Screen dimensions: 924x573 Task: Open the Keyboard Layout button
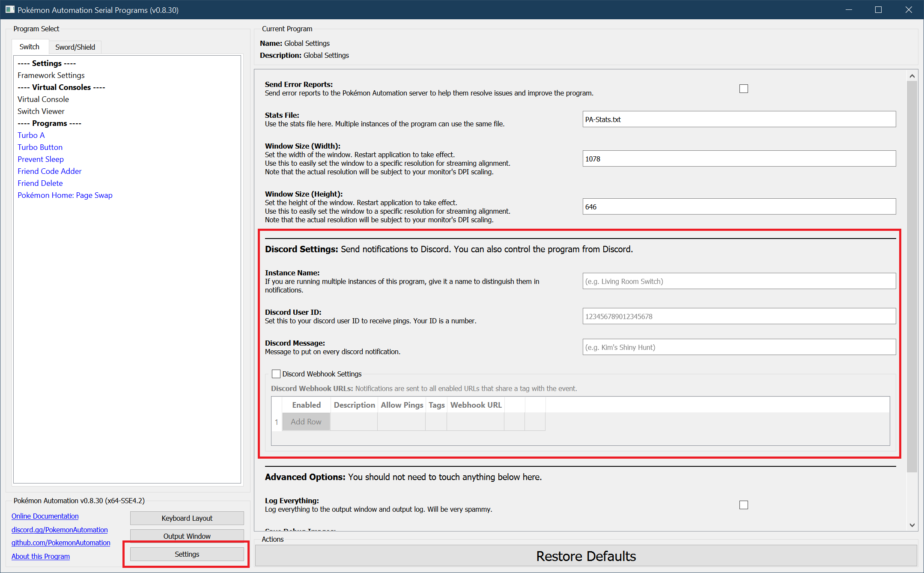187,518
